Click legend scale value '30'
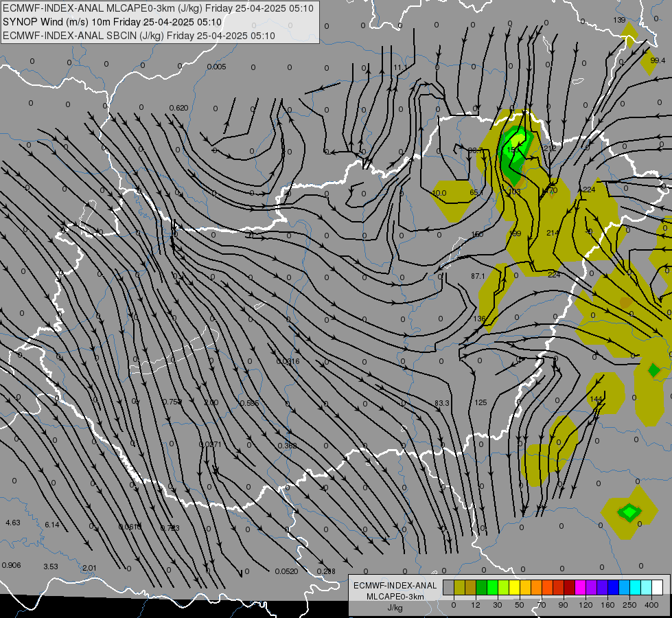Image resolution: width=672 pixels, height=618 pixels. tap(498, 605)
